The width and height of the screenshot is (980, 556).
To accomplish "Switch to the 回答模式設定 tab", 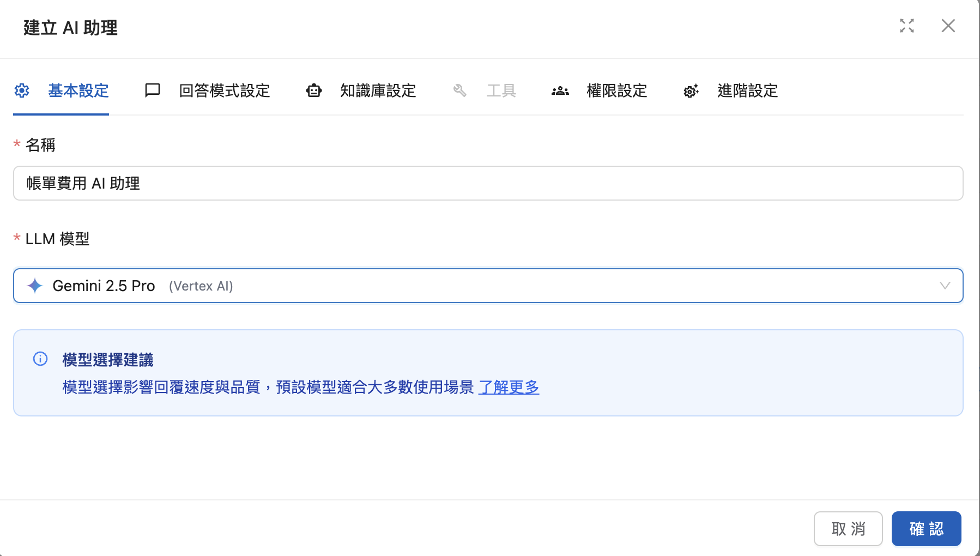I will [x=225, y=90].
